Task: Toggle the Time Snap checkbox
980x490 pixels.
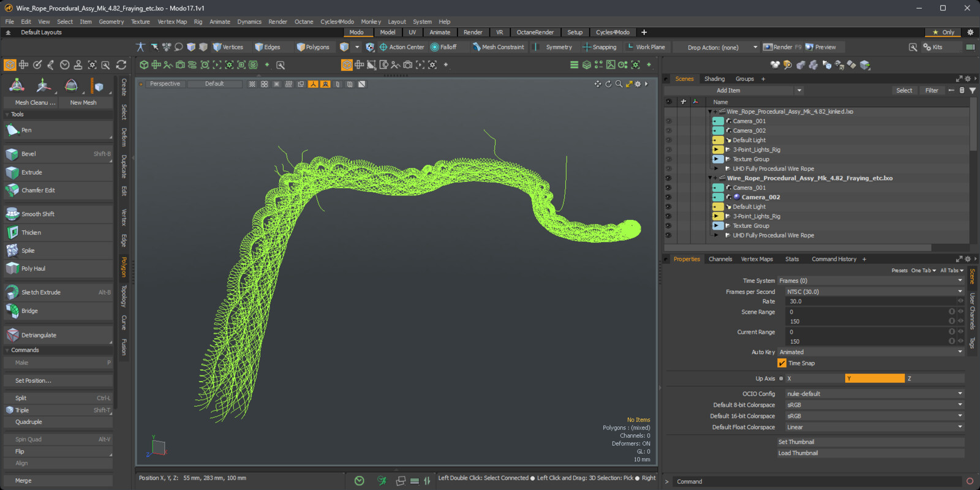Action: [x=782, y=363]
